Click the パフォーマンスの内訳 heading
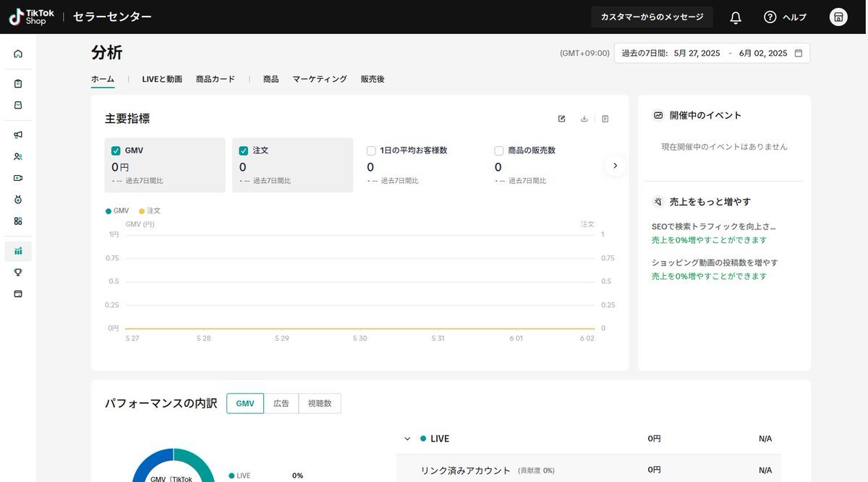 point(161,403)
